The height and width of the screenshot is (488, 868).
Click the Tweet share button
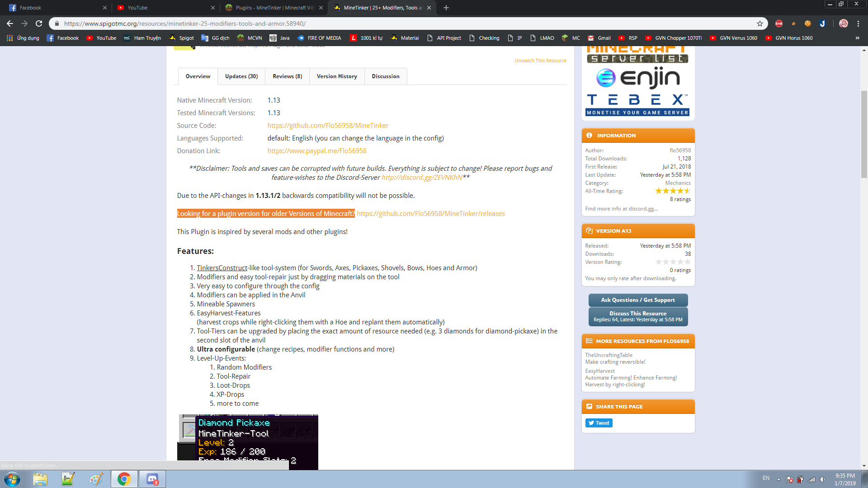599,423
